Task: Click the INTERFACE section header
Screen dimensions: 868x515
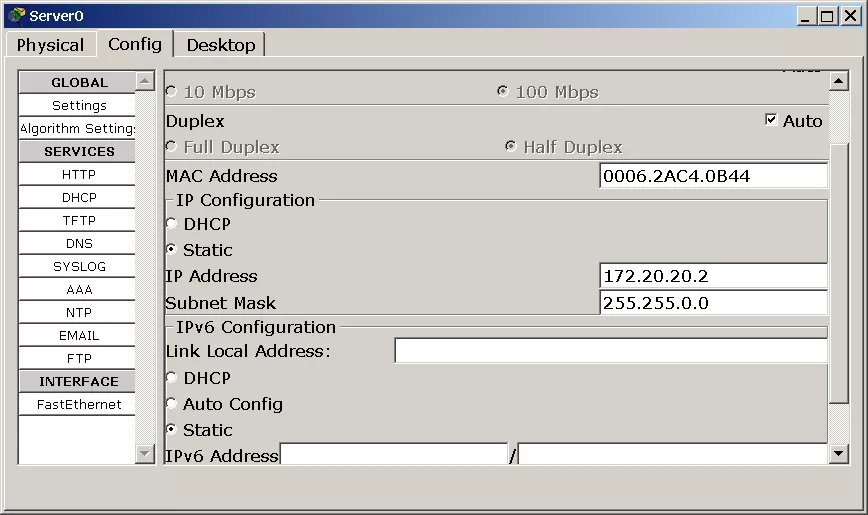Action: tap(77, 381)
